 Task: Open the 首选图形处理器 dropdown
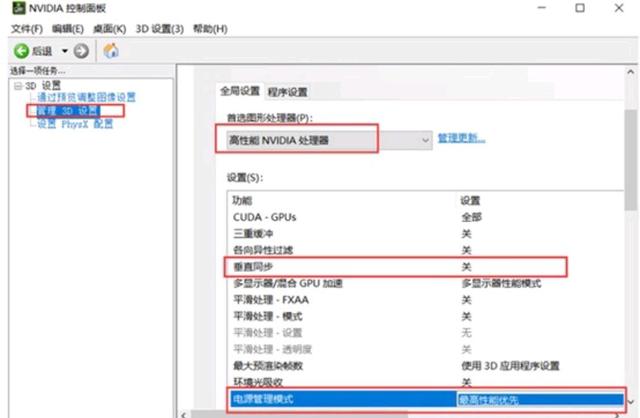pos(329,140)
